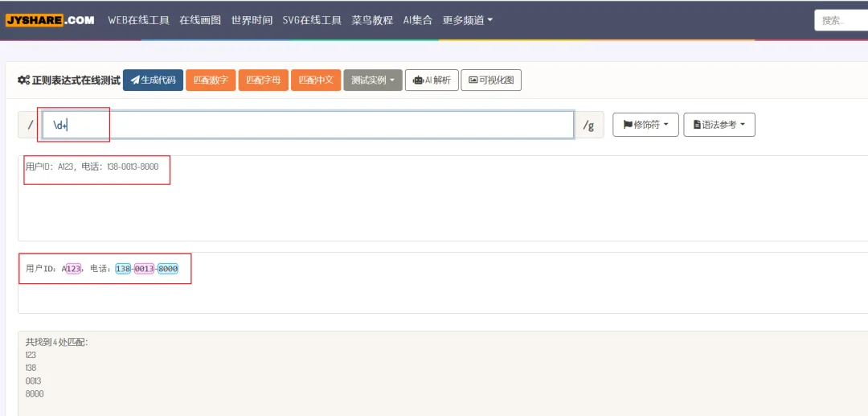The height and width of the screenshot is (416, 868).
Task: Click the test text area with 用户ID
Action: click(x=443, y=198)
